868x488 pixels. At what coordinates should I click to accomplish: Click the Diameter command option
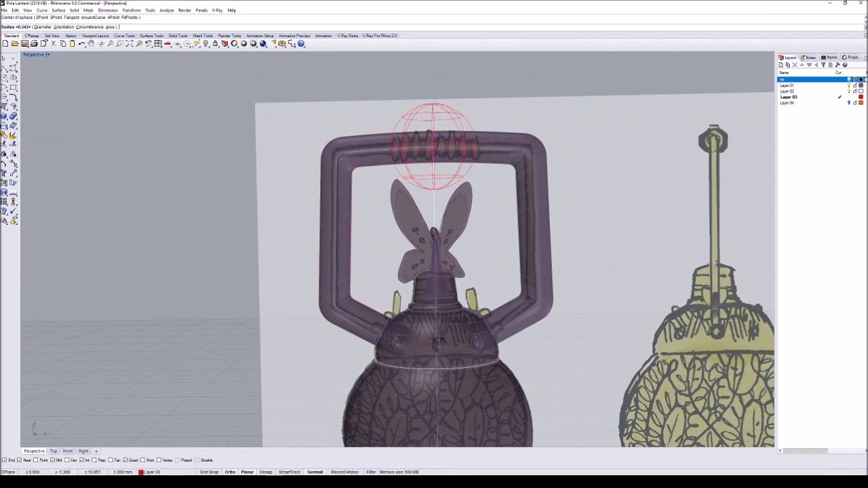click(43, 27)
